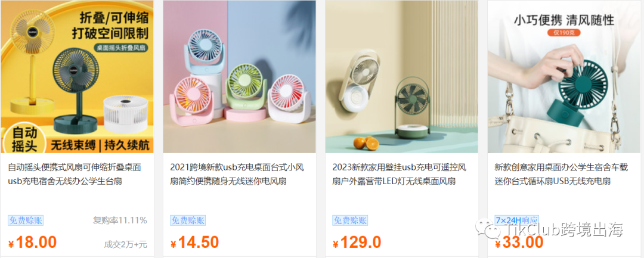Open the green handheld portable fan image
This screenshot has width=644, height=258.
pos(565,76)
